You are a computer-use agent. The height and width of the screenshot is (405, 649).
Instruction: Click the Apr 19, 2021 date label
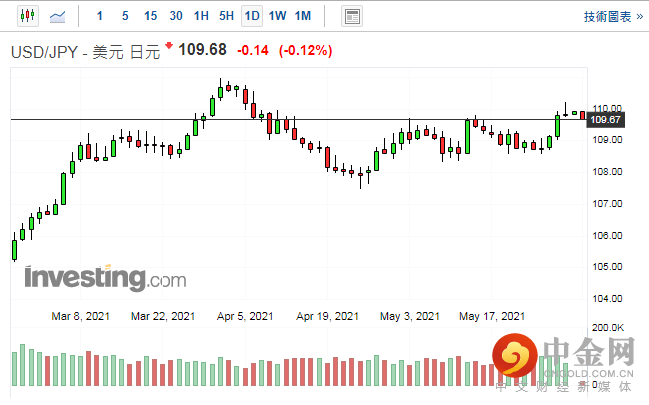pos(327,316)
